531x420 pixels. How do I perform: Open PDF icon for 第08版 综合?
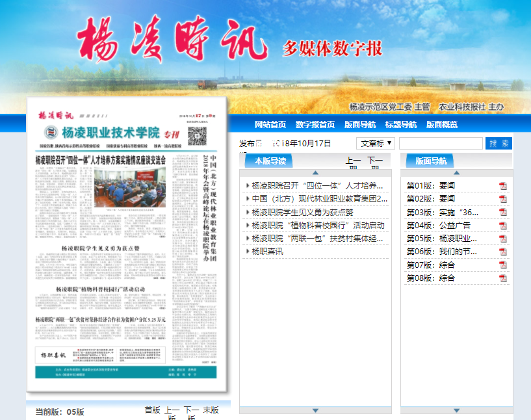[502, 278]
